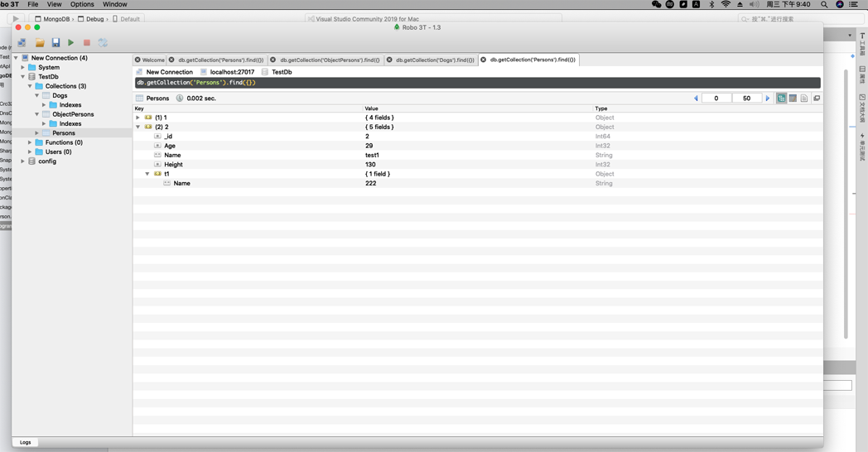This screenshot has height=452, width=868.
Task: Click the value test1
Action: [372, 155]
